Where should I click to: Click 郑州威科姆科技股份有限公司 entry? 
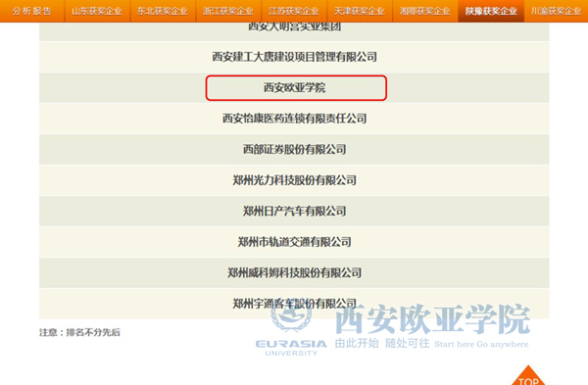tap(294, 272)
